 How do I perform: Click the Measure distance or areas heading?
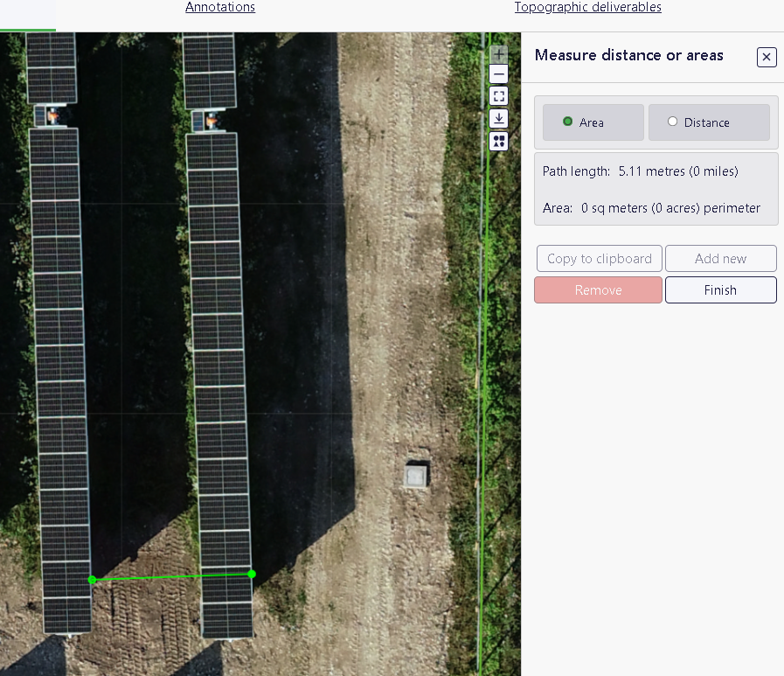628,55
